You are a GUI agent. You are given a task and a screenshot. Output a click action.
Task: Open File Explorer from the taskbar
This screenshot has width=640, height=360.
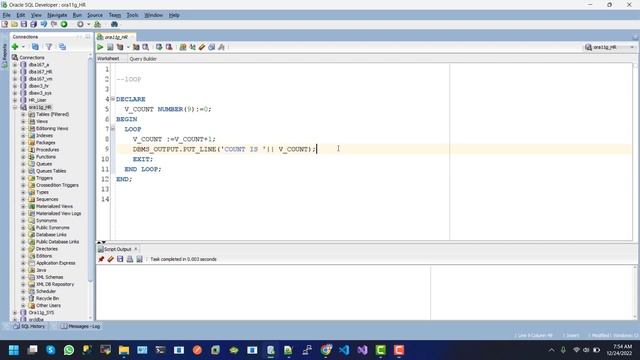[124, 350]
